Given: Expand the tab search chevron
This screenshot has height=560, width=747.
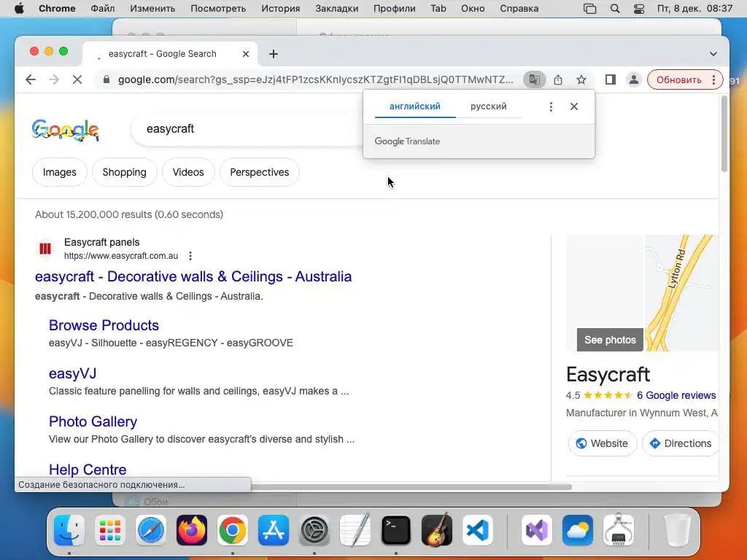Looking at the screenshot, I should 713,54.
